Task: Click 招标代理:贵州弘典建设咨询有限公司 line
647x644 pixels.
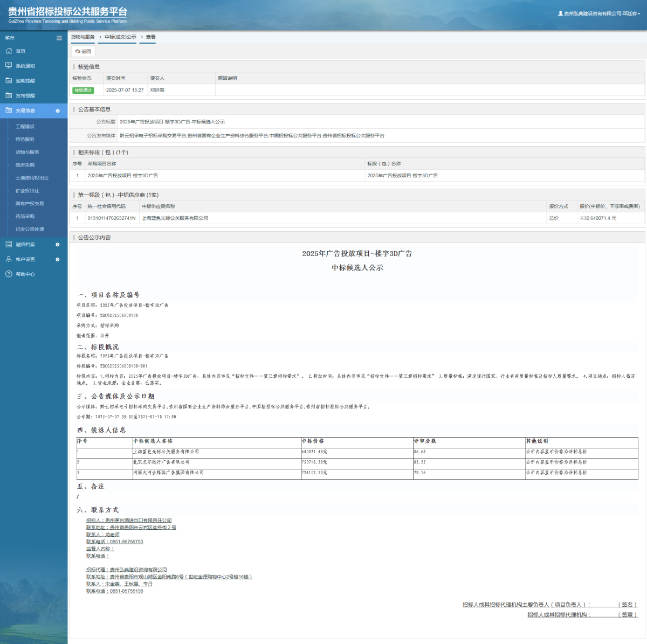Action: (x=126, y=570)
